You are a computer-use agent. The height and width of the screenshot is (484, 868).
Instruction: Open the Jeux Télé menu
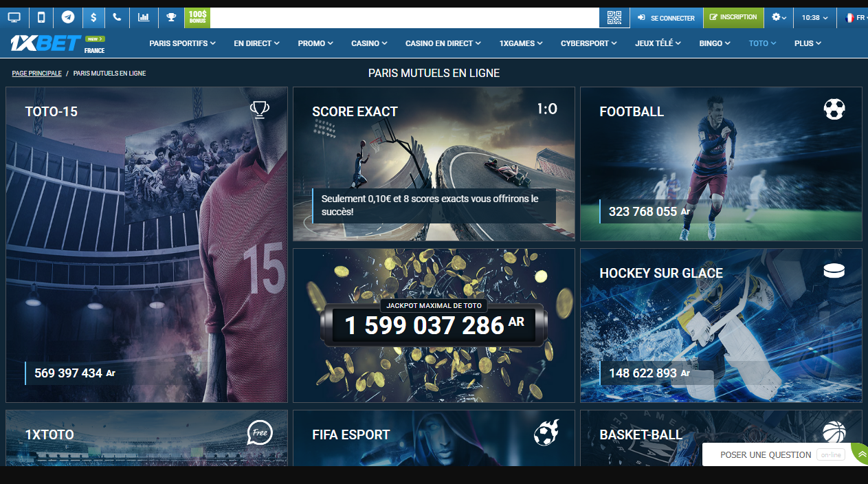point(658,43)
